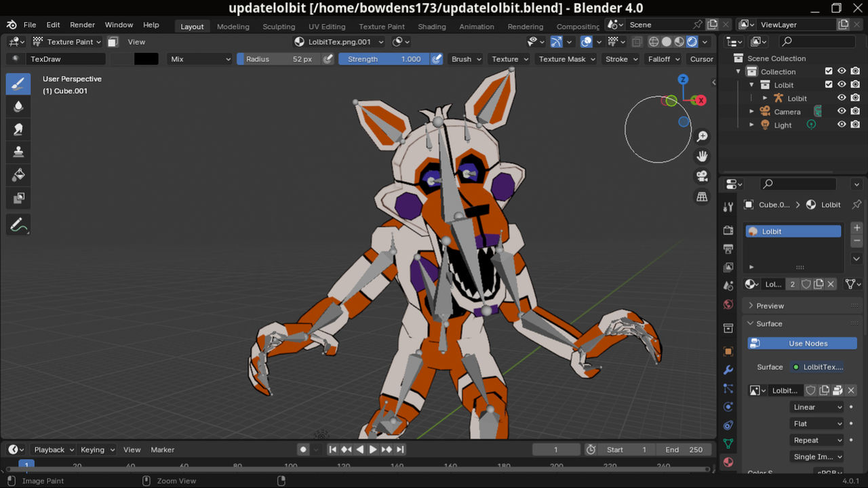Select the Smear tool
Screen dimensions: 868x488
tap(18, 129)
